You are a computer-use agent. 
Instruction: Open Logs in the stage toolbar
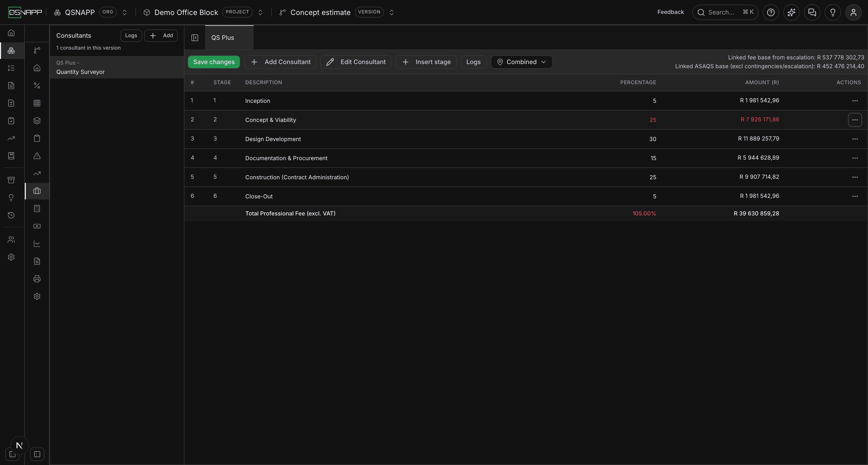pyautogui.click(x=474, y=62)
